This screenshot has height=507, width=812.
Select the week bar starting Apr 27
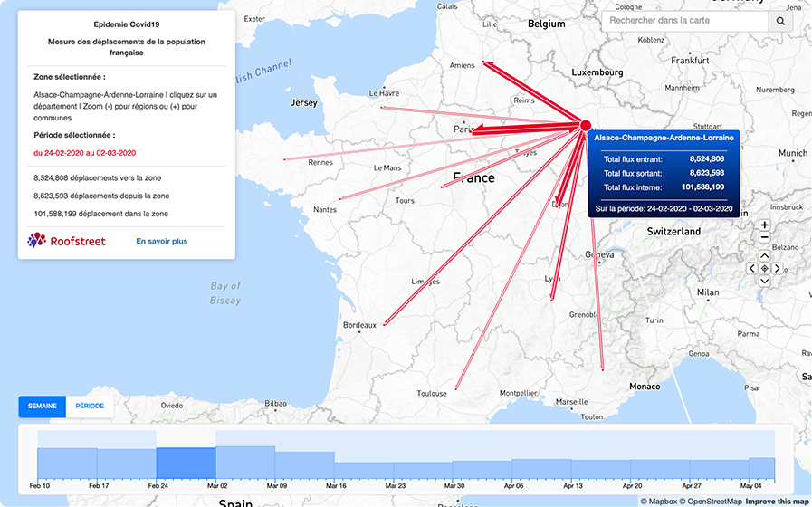click(720, 470)
